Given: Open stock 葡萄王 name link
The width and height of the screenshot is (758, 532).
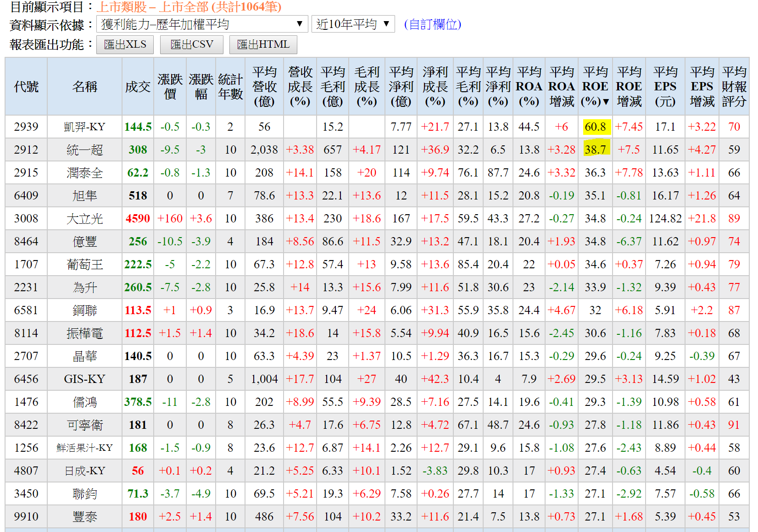Looking at the screenshot, I should (x=85, y=264).
